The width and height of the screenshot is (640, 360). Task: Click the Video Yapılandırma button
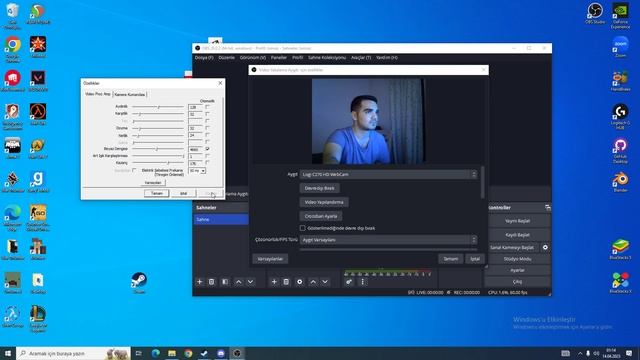[x=324, y=202]
